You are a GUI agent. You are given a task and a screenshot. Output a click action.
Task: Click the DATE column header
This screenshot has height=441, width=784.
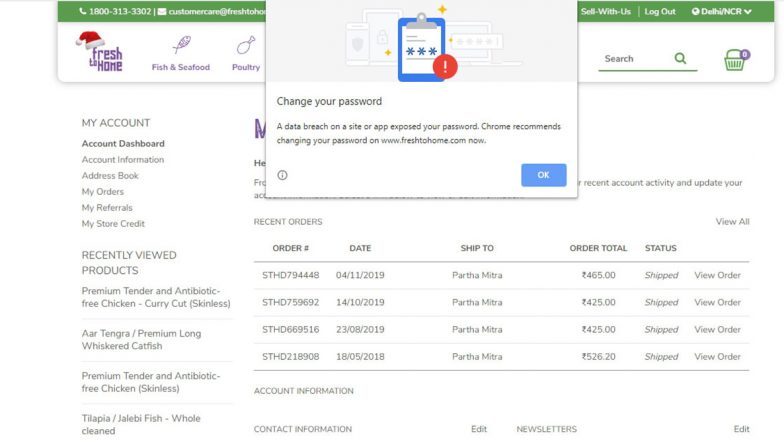[x=360, y=248]
